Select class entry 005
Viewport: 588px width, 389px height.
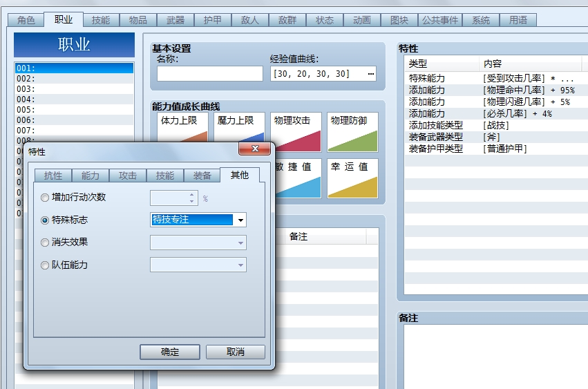pos(74,110)
